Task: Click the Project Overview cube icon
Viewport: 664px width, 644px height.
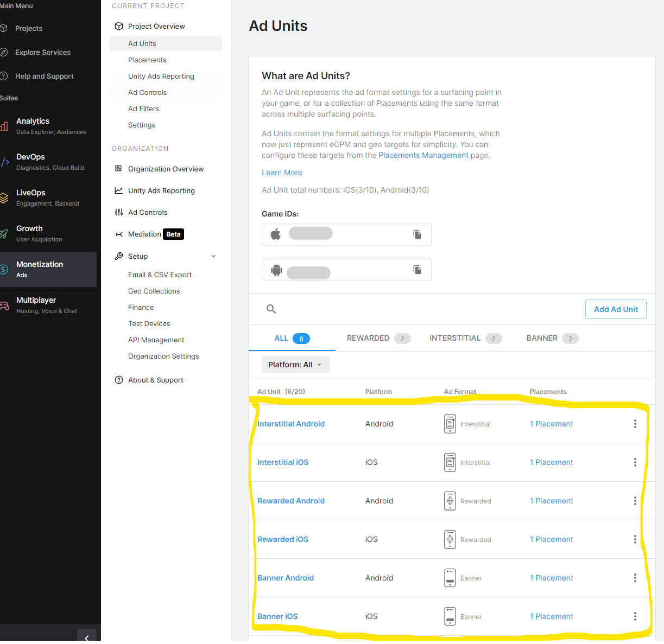Action: click(119, 26)
